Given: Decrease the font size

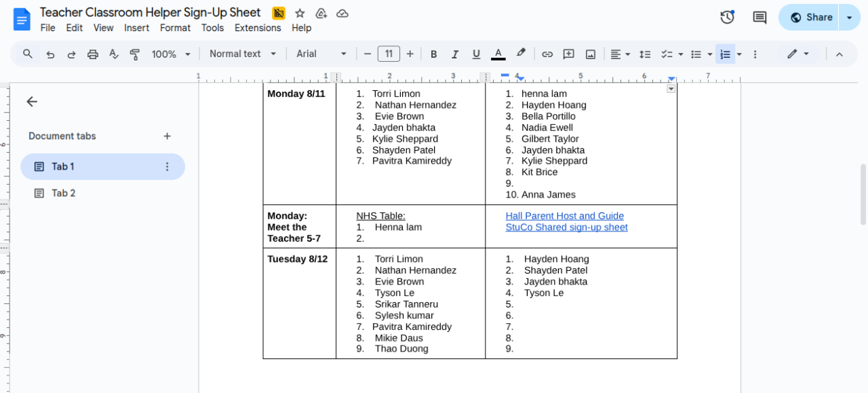Looking at the screenshot, I should pyautogui.click(x=368, y=54).
